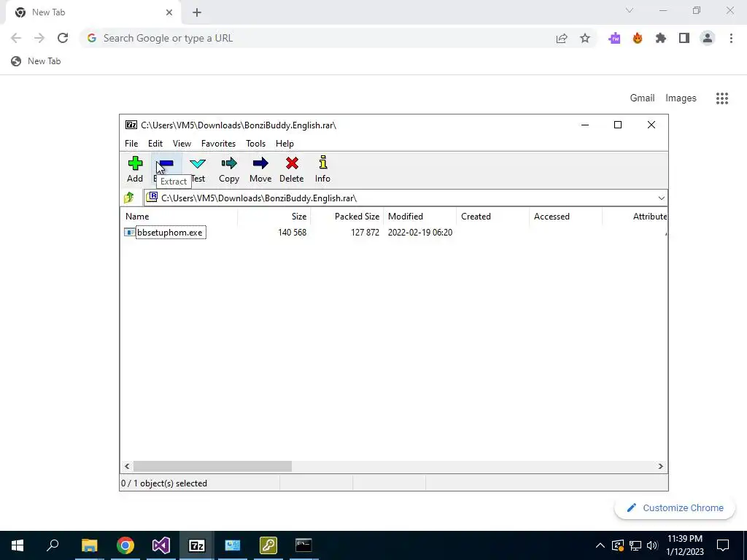Click the purple extension icon in Chrome
The width and height of the screenshot is (747, 560).
(614, 38)
